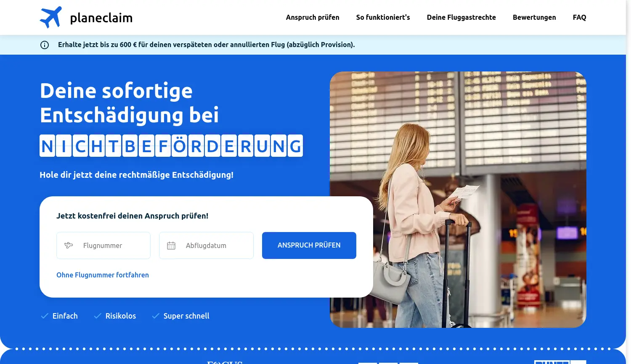
Task: Focus the Flugnummer input field
Action: point(103,245)
